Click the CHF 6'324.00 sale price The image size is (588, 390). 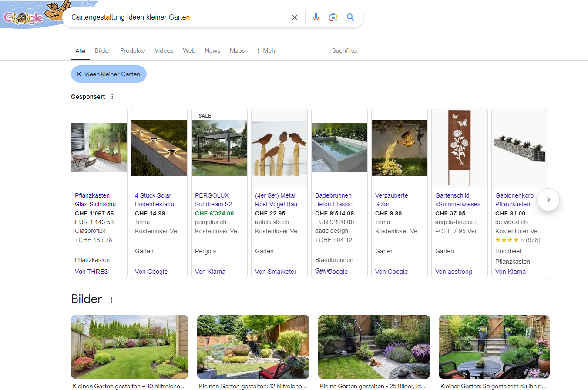[217, 213]
